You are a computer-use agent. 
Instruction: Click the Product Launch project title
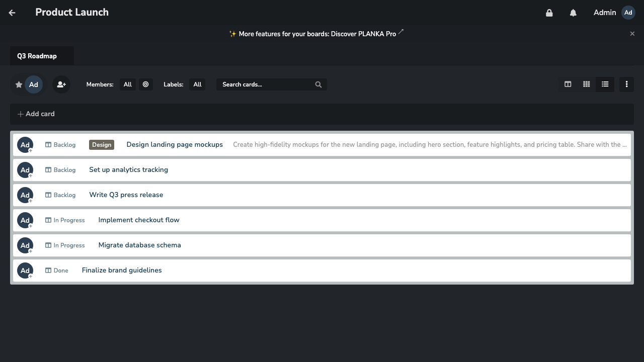72,13
